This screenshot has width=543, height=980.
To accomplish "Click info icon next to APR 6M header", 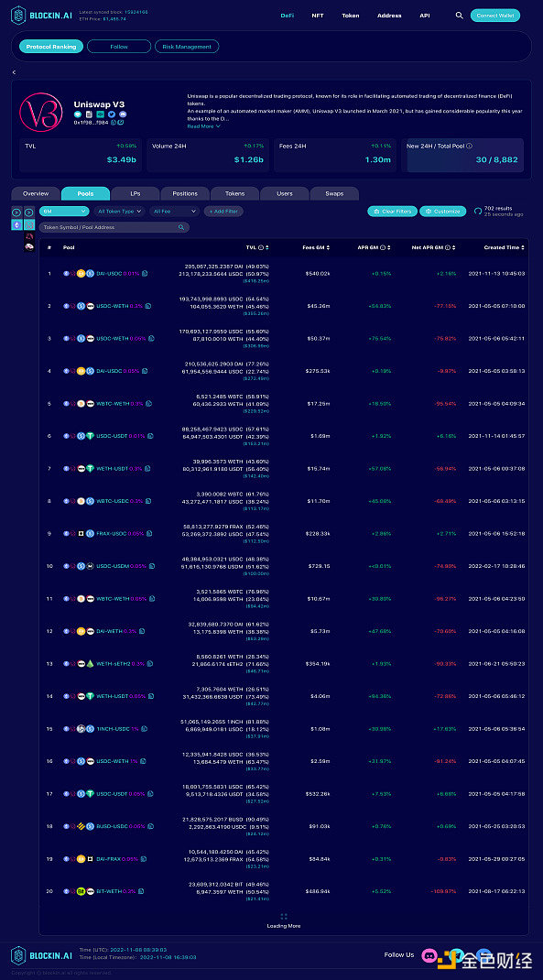I will tap(383, 247).
